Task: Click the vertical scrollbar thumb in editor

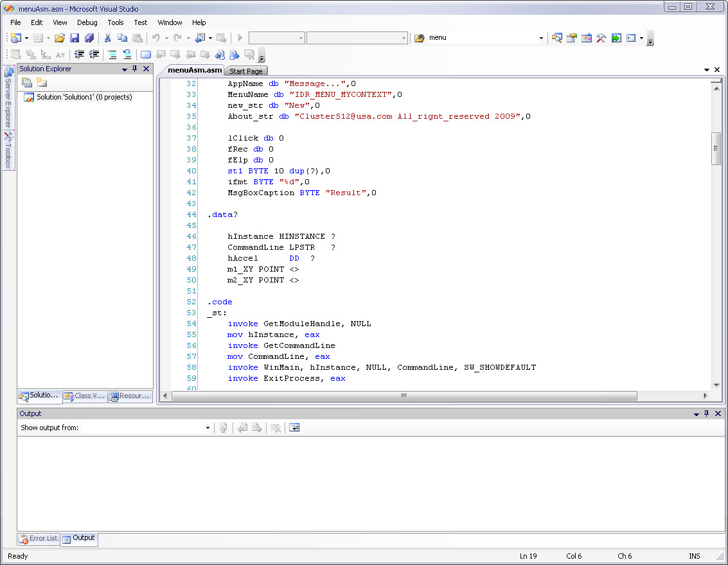Action: tap(716, 148)
